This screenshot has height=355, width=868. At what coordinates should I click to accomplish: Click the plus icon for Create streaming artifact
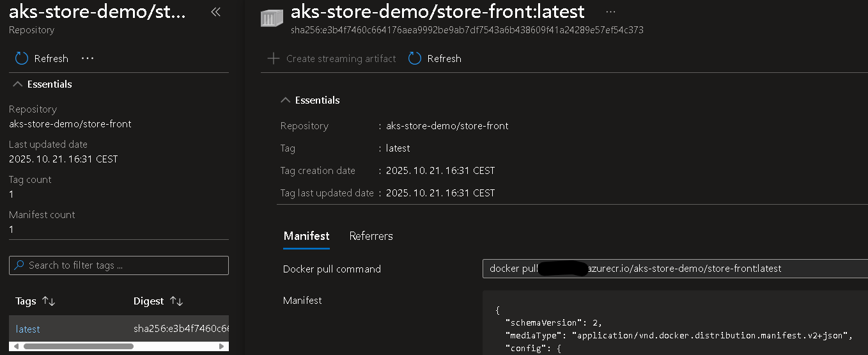274,58
